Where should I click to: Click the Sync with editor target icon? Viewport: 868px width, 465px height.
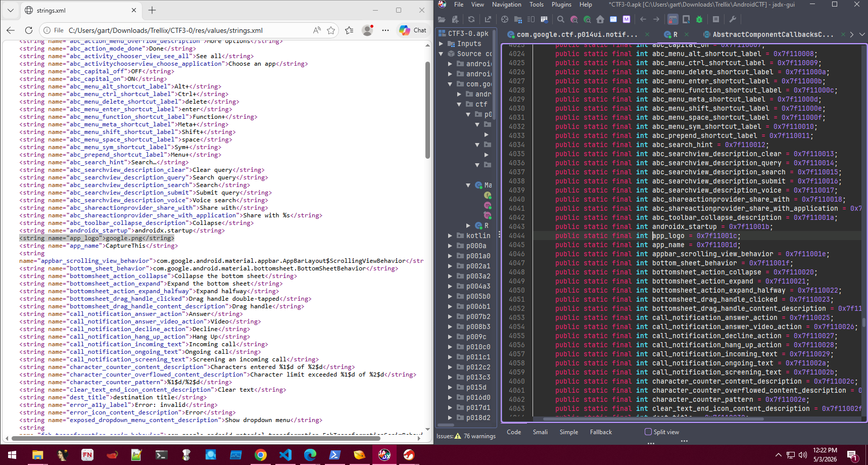[x=504, y=19]
